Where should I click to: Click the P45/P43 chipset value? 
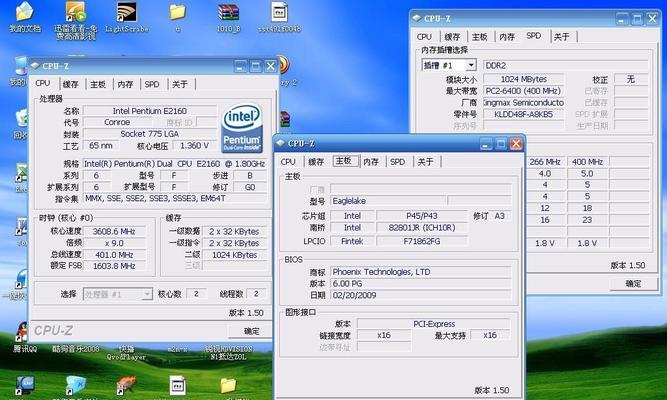tap(422, 216)
